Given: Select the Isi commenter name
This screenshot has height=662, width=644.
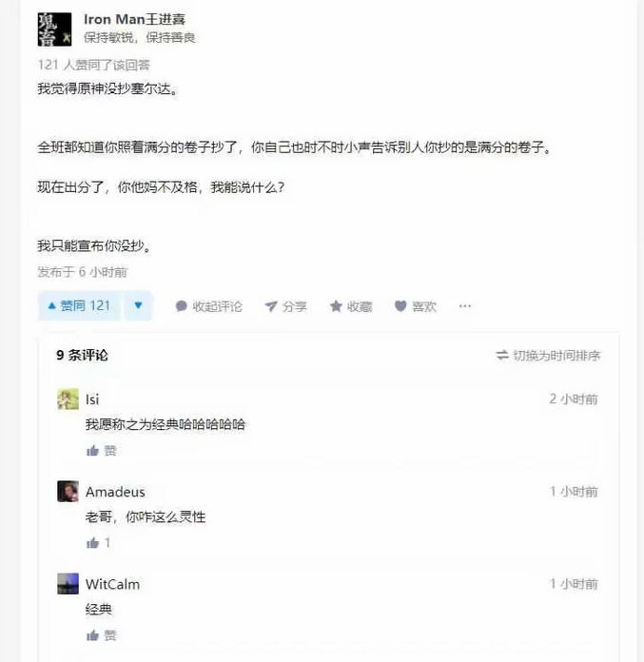Looking at the screenshot, I should point(92,399).
